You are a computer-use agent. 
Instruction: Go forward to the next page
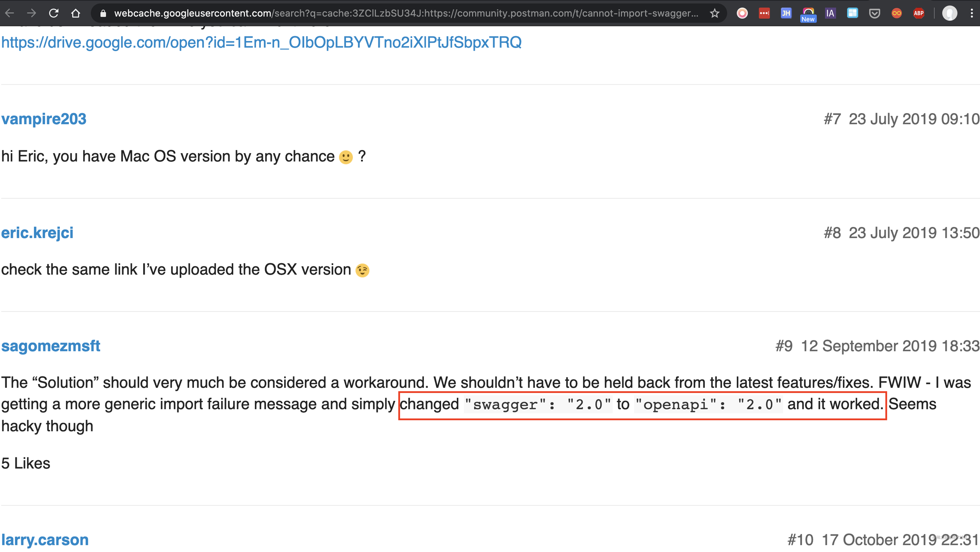pyautogui.click(x=31, y=13)
